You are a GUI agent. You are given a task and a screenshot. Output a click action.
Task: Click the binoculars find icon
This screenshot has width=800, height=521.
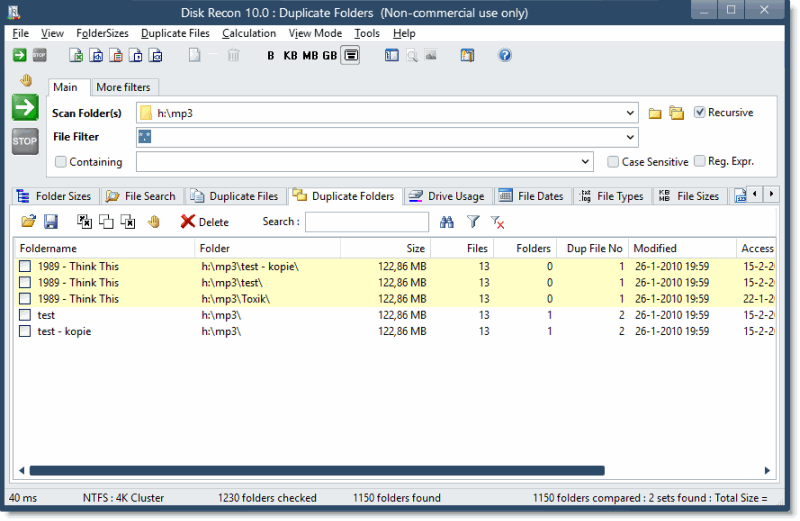pyautogui.click(x=446, y=222)
